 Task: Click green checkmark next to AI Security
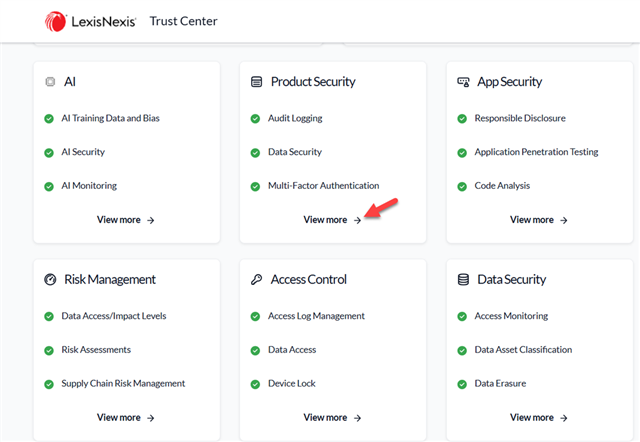(x=49, y=152)
